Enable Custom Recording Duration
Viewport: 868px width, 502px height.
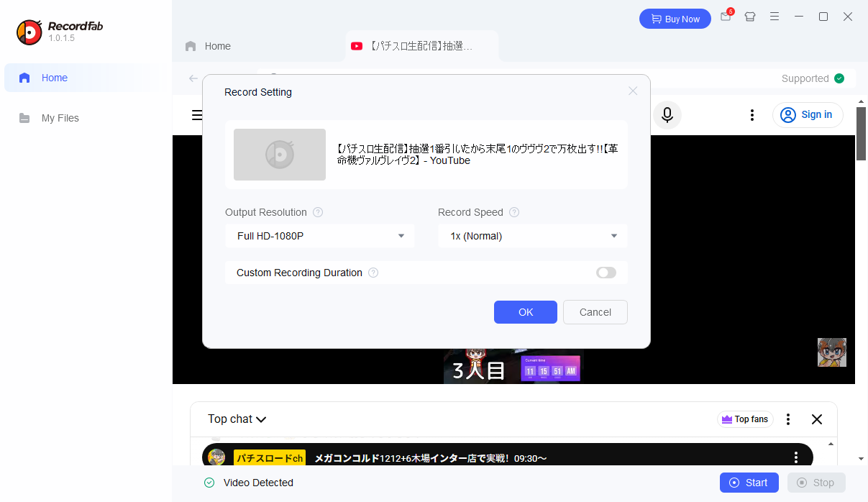[x=606, y=273]
